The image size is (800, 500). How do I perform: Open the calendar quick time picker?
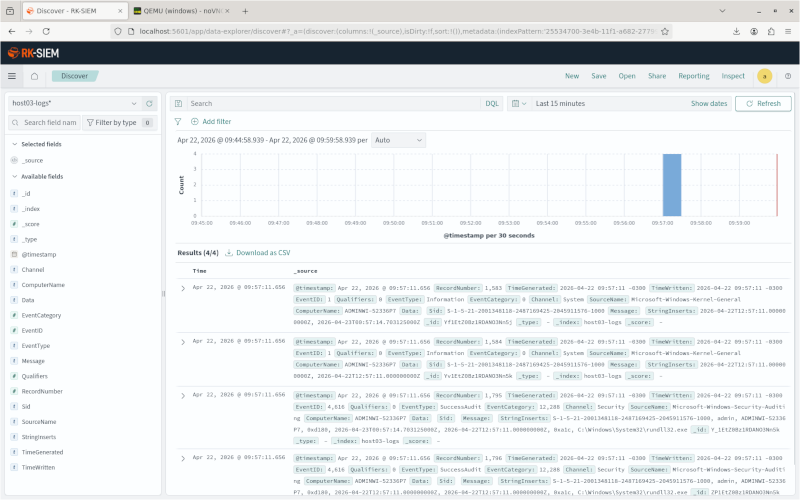pos(518,103)
